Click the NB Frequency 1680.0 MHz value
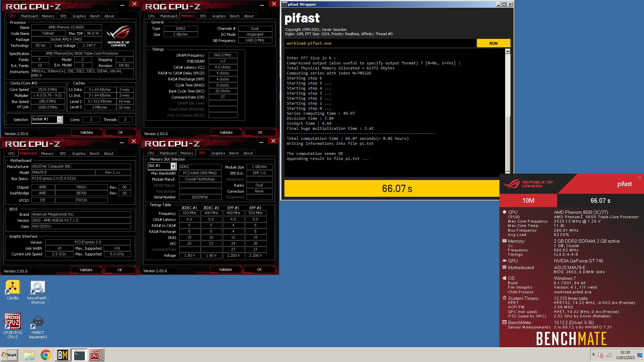The image size is (644, 362). (255, 40)
